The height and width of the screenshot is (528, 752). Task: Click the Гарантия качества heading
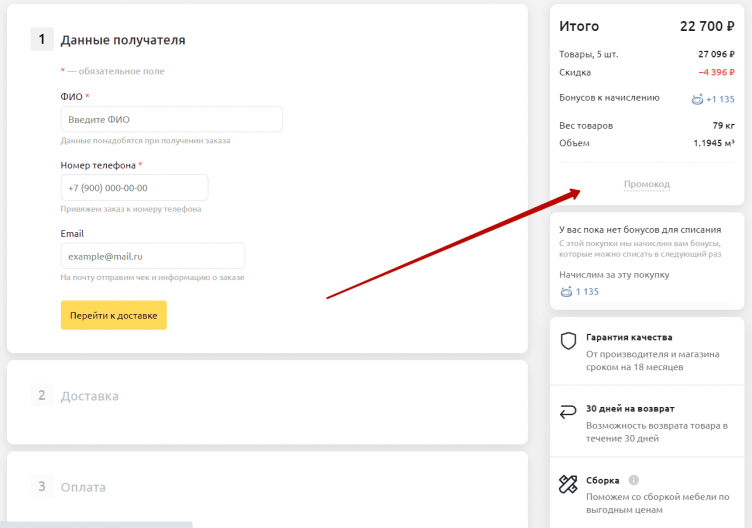629,337
